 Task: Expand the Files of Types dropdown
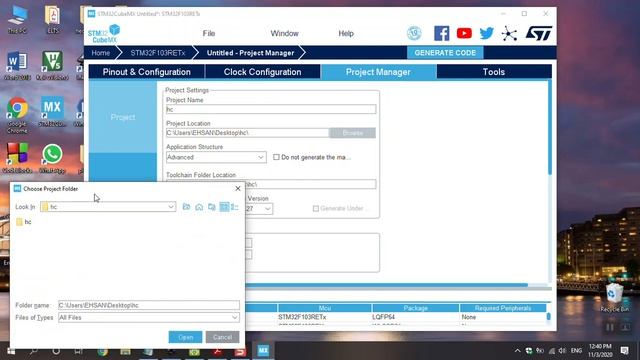(235, 318)
